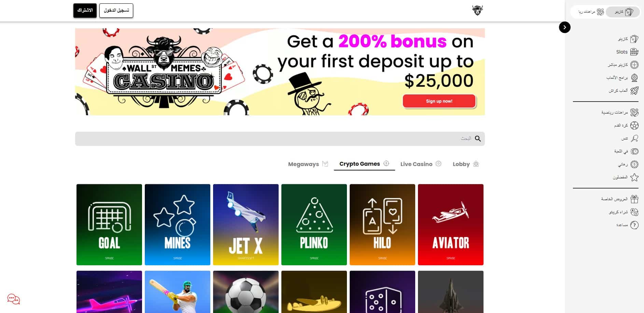Select the football (soccer ball) sidebar icon
The width and height of the screenshot is (644, 313).
click(x=634, y=125)
